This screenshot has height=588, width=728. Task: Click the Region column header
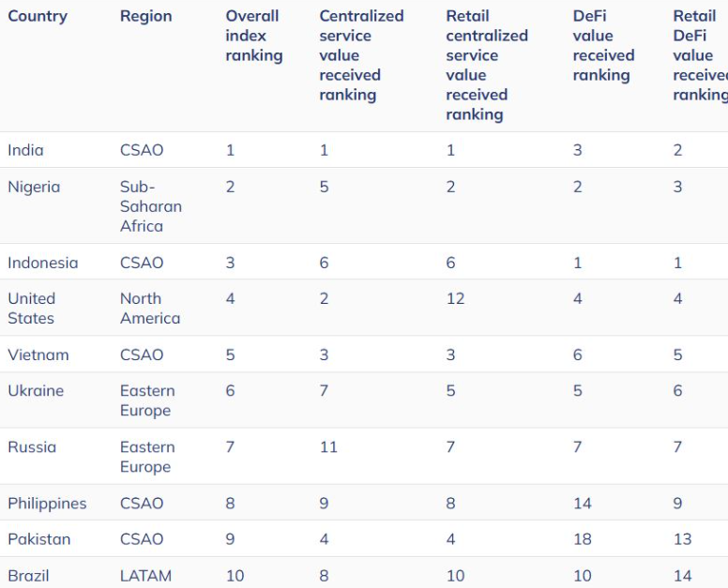click(145, 16)
